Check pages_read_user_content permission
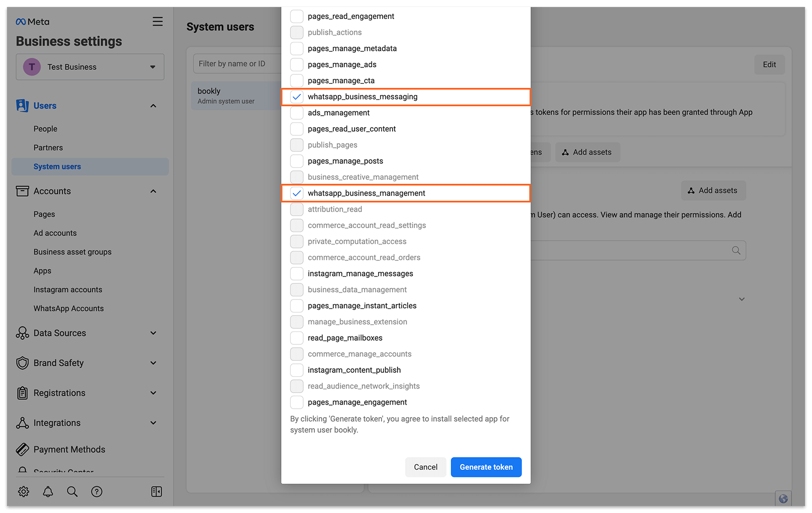This screenshot has width=812, height=513. pos(297,129)
